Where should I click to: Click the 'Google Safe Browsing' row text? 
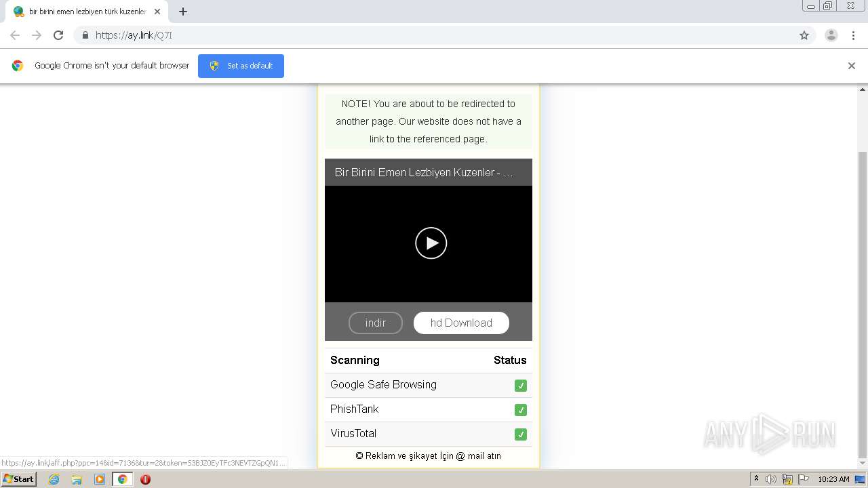383,385
